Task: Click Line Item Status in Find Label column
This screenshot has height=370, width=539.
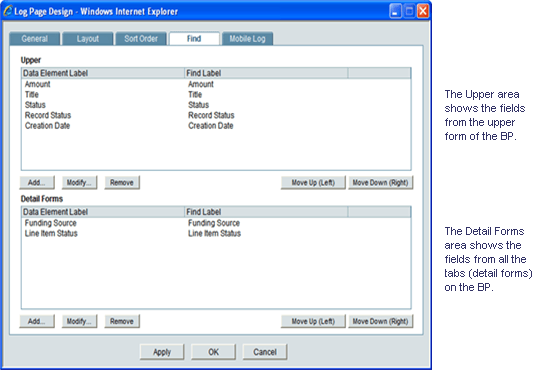Action: (x=214, y=233)
